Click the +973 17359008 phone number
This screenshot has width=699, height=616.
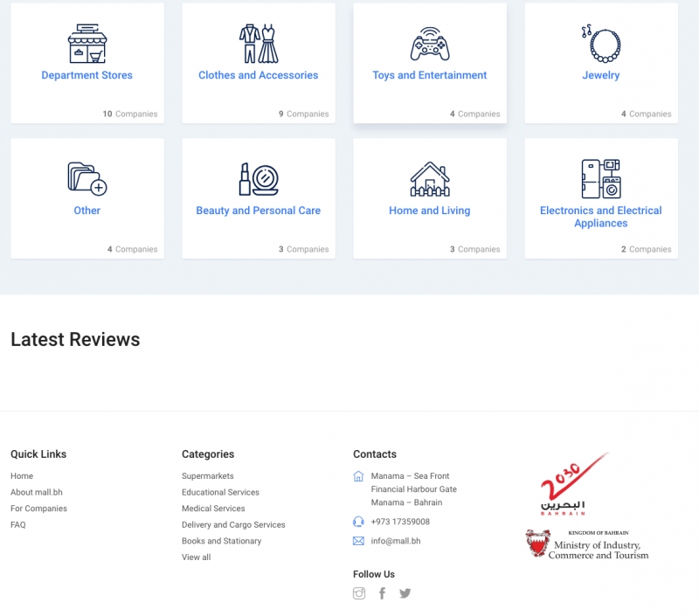400,522
